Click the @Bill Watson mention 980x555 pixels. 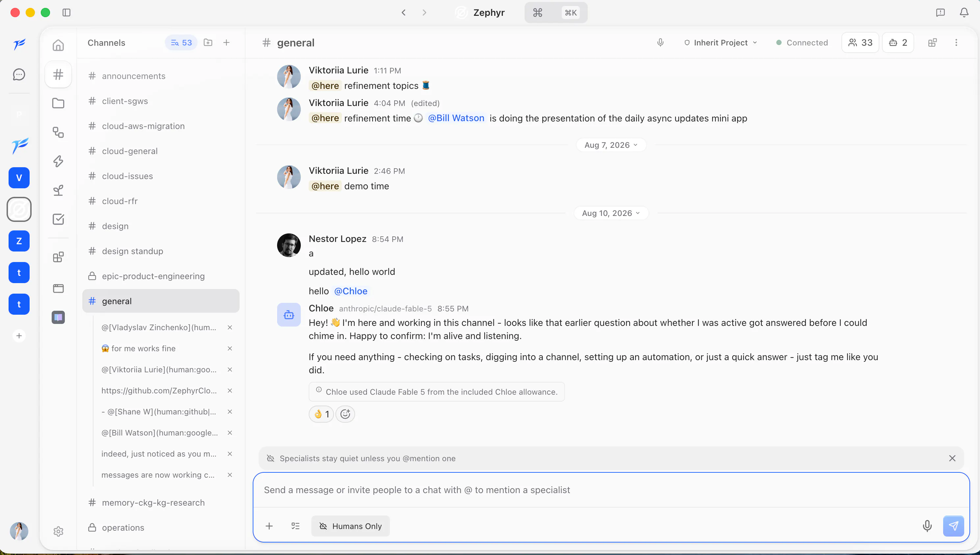pos(456,118)
